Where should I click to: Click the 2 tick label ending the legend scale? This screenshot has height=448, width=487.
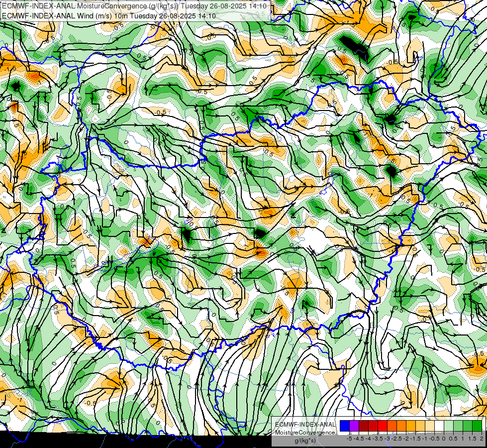click(x=482, y=439)
